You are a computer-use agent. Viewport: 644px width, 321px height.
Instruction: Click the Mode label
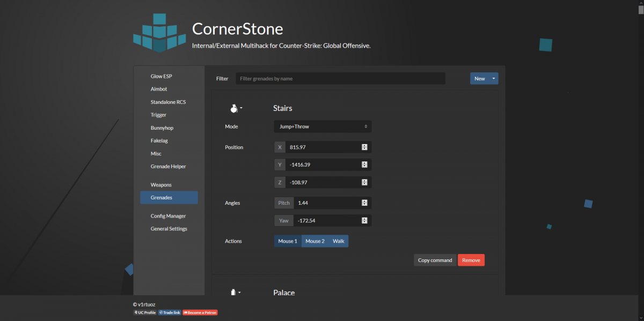coord(231,126)
